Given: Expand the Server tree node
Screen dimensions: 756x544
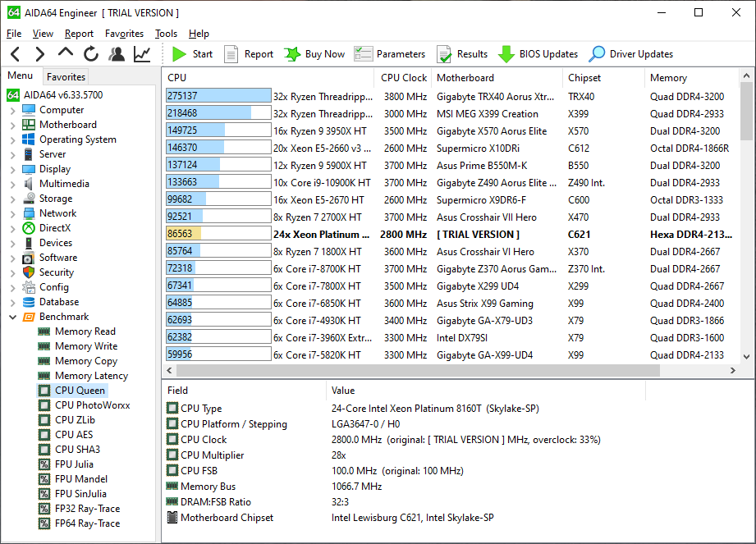Looking at the screenshot, I should (13, 155).
